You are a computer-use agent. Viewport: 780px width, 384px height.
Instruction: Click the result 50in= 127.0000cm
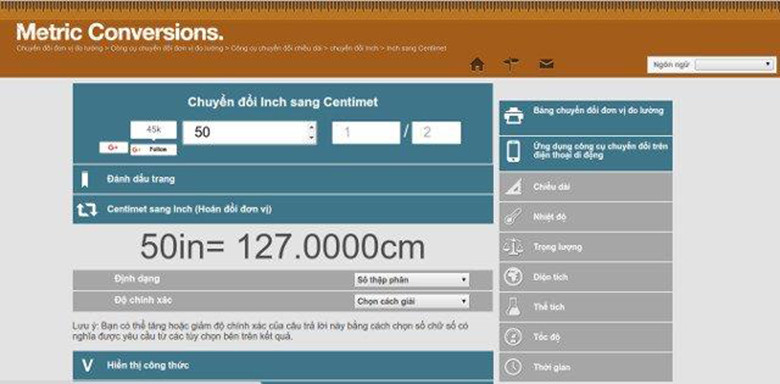283,247
